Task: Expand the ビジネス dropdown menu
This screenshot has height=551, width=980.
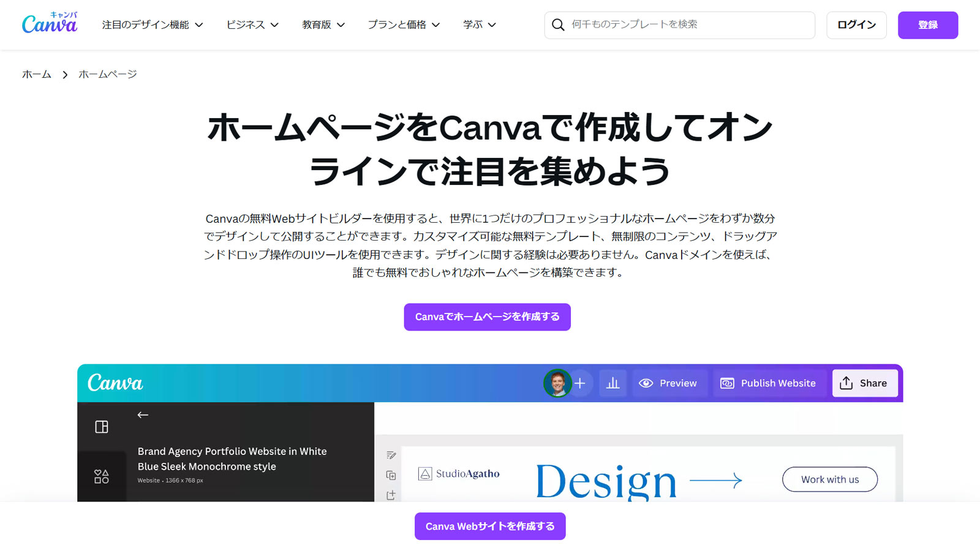Action: 252,24
